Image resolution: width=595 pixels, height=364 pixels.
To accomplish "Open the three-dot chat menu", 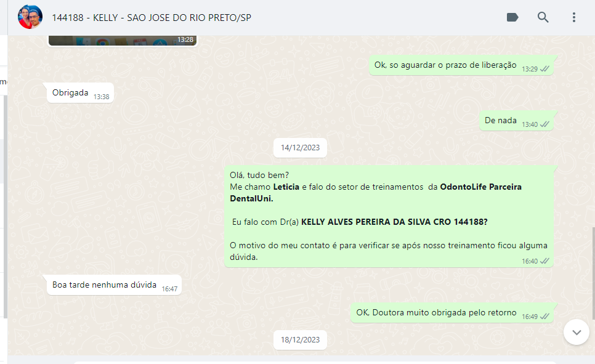I will coord(574,17).
